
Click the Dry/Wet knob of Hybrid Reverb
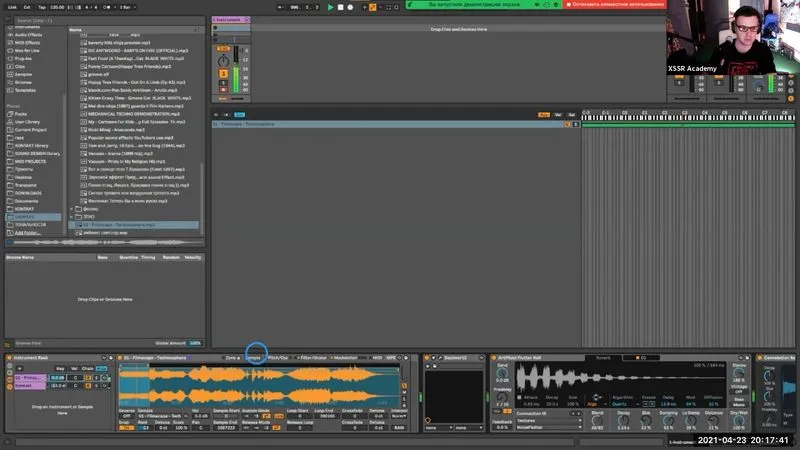pos(738,421)
